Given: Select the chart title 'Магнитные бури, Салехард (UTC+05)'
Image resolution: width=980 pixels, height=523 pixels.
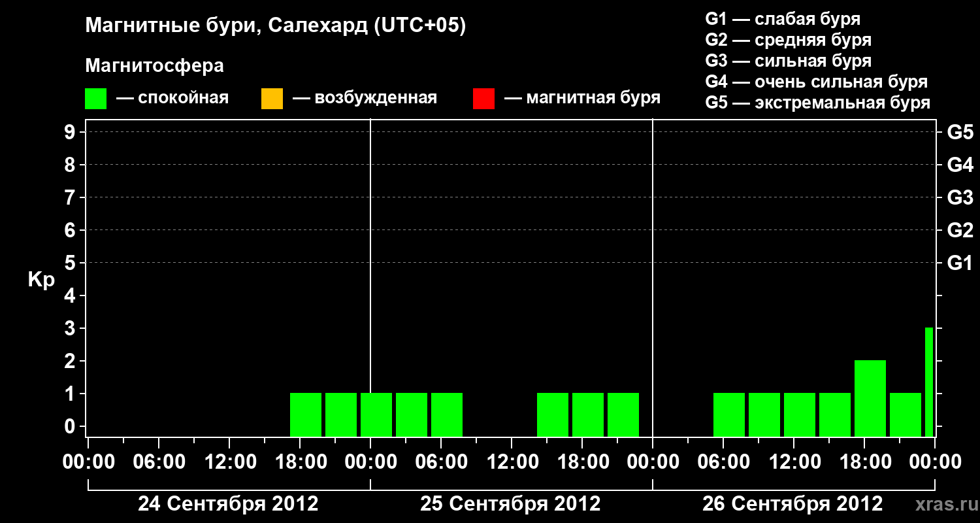Looking at the screenshot, I should coord(276,26).
